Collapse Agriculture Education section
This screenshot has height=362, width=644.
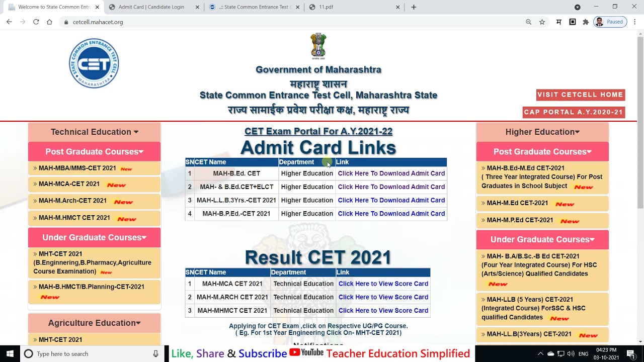[94, 323]
